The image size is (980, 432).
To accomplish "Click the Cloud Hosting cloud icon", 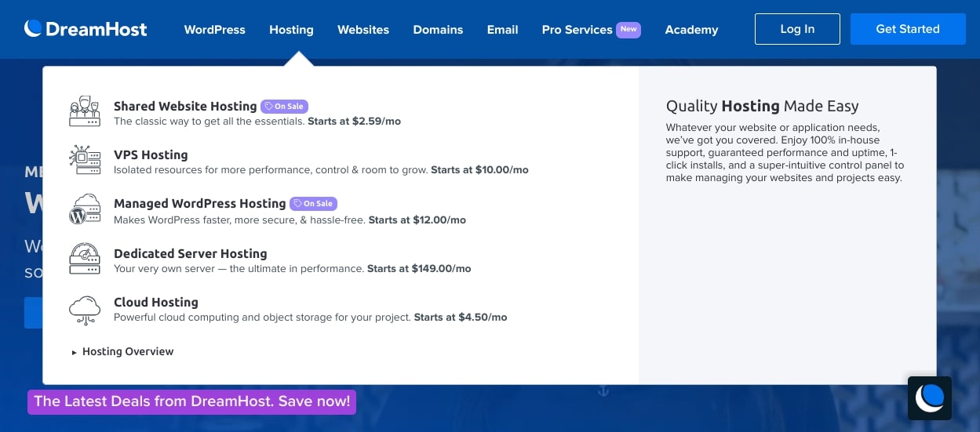I will point(85,309).
